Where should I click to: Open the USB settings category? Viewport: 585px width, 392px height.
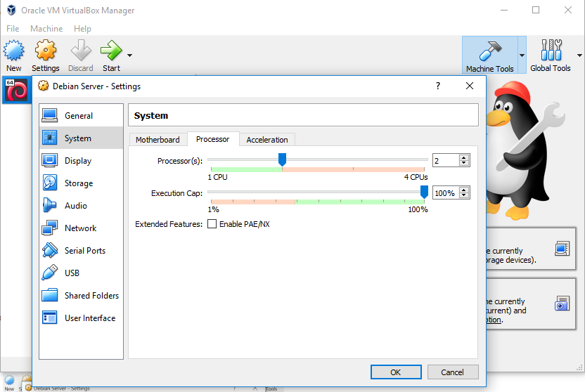point(81,273)
